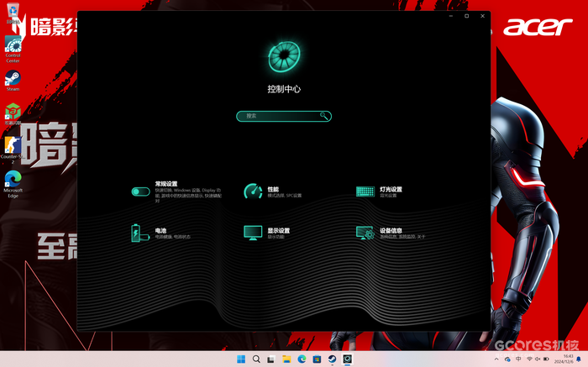Screen dimensions: 588x367
Task: Open the 性能 performance gauge tile
Action: click(x=273, y=191)
